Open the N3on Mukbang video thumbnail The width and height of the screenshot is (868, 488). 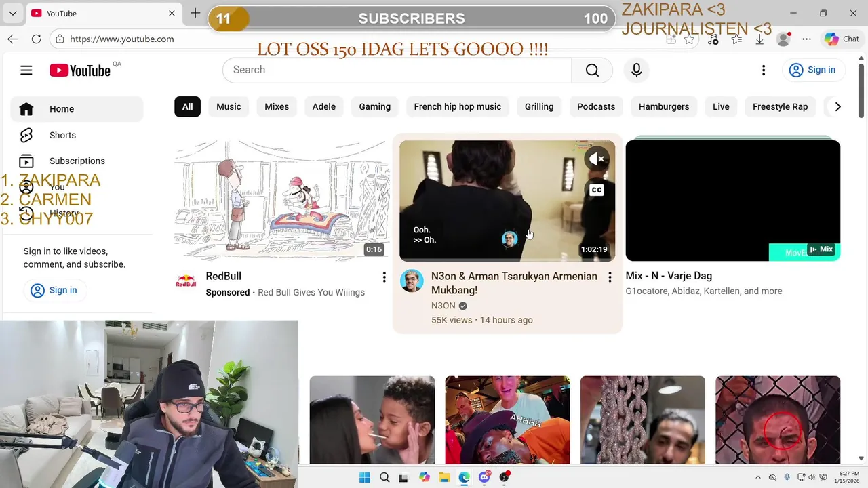point(507,201)
